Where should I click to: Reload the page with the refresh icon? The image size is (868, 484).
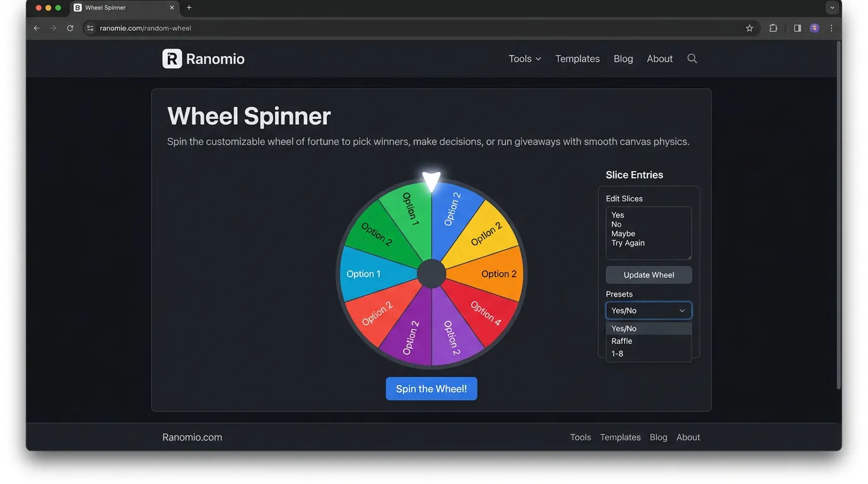coord(70,28)
